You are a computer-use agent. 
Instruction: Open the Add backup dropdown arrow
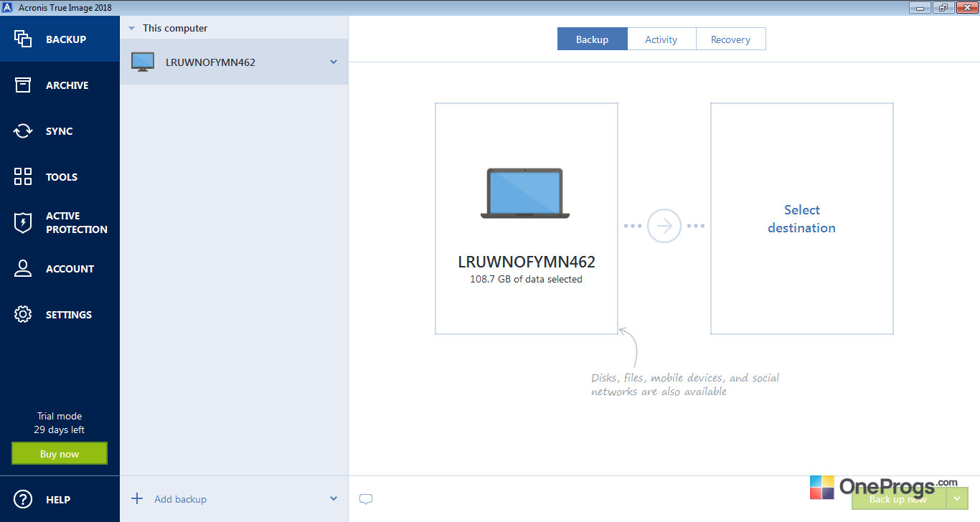coord(334,498)
